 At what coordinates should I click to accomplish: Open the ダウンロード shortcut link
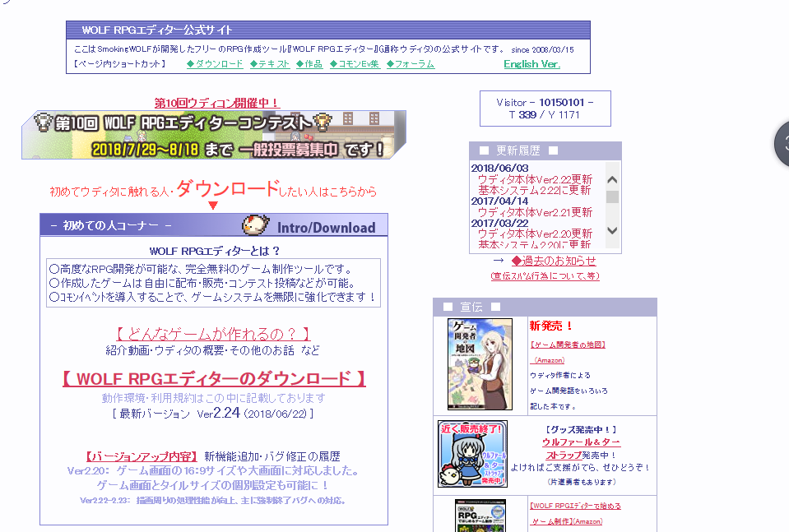point(215,64)
